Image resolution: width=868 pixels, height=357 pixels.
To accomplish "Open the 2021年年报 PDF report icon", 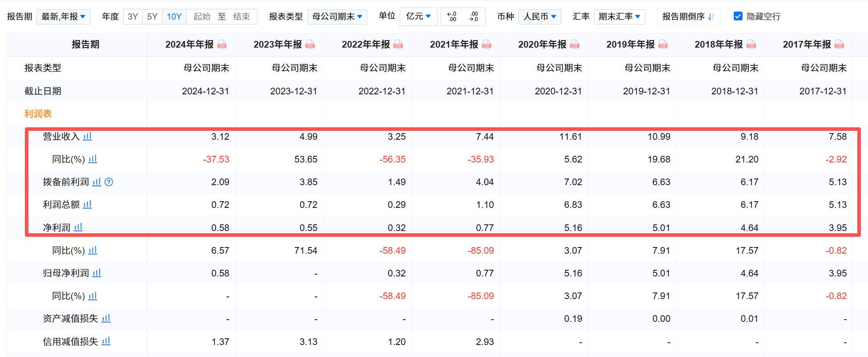I will pos(487,45).
